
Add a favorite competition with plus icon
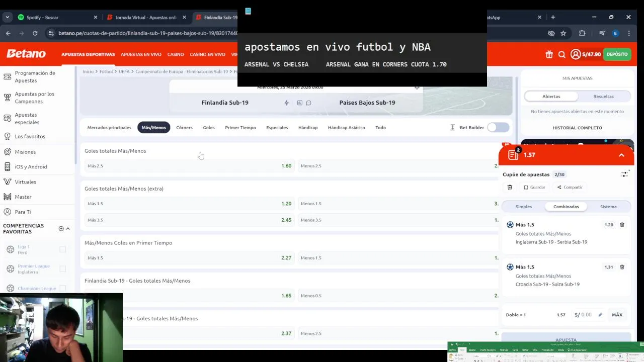pos(61,229)
